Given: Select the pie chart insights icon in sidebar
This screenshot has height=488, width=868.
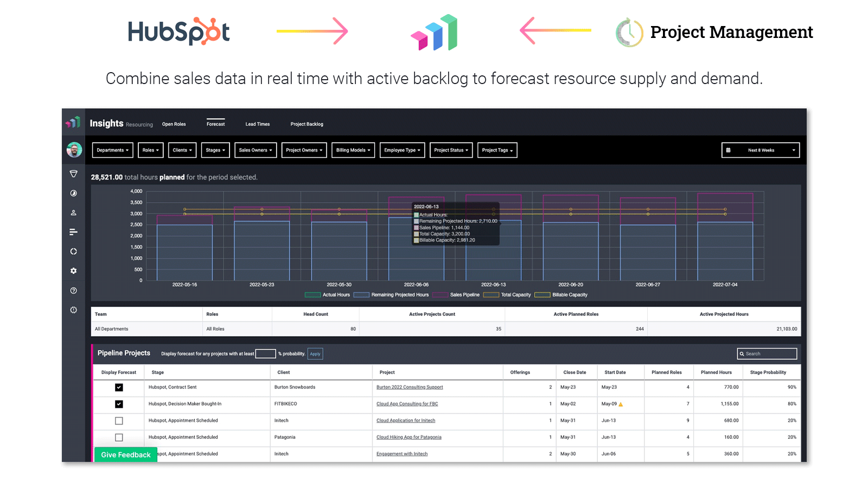Looking at the screenshot, I should click(74, 193).
